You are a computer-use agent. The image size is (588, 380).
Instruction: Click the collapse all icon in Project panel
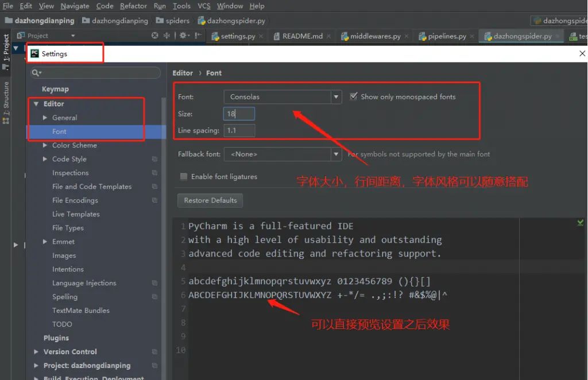tap(167, 35)
